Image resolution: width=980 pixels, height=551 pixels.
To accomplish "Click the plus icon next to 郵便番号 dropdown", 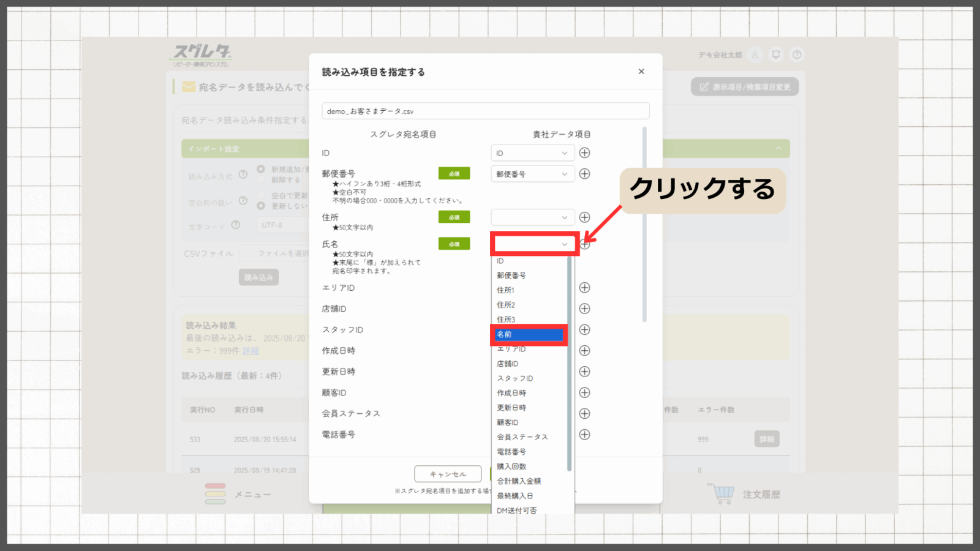I will 584,174.
